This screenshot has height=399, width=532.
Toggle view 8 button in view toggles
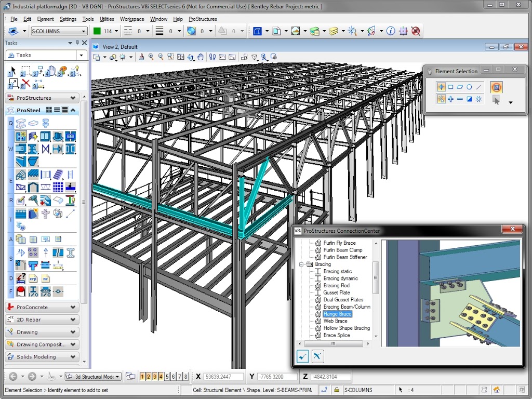point(185,376)
